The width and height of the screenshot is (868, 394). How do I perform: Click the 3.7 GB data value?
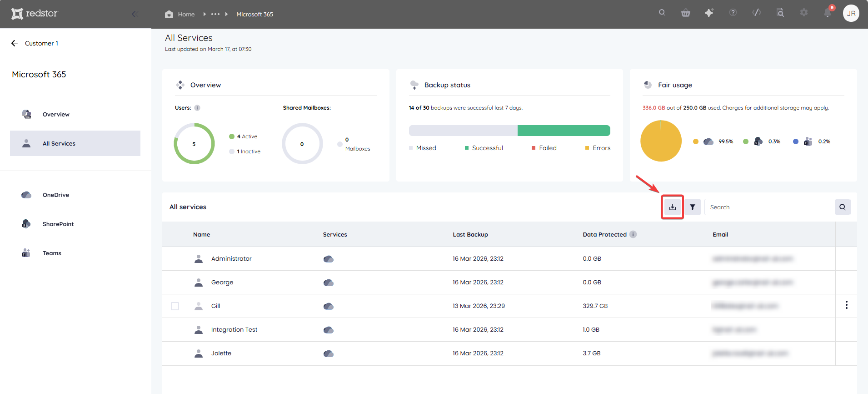click(x=591, y=353)
